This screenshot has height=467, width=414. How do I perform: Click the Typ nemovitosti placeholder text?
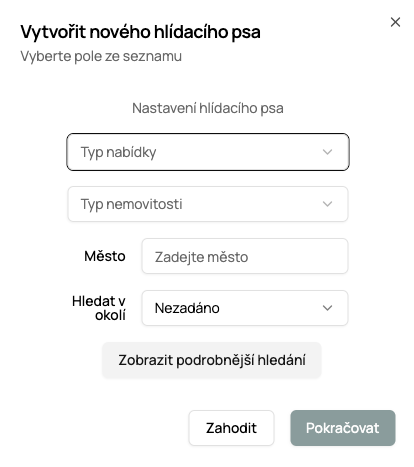131,204
